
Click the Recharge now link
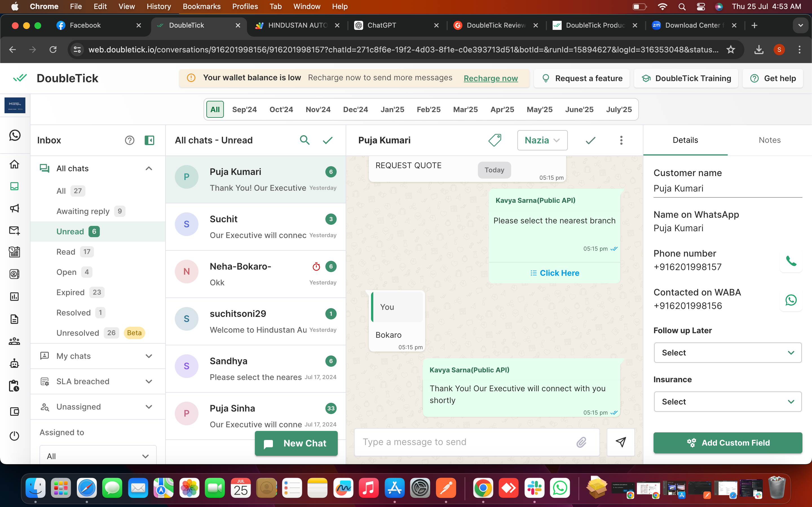point(491,78)
